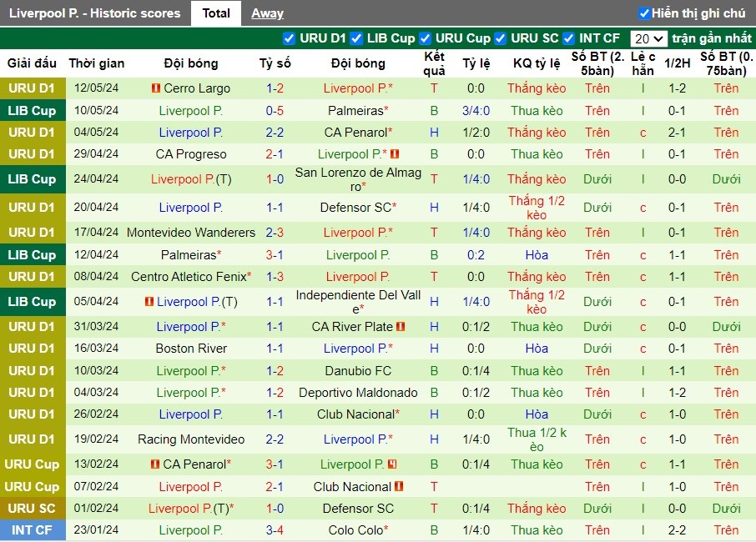This screenshot has width=756, height=542.
Task: Uncheck the LIB Cup filter checkbox
Action: (355, 38)
